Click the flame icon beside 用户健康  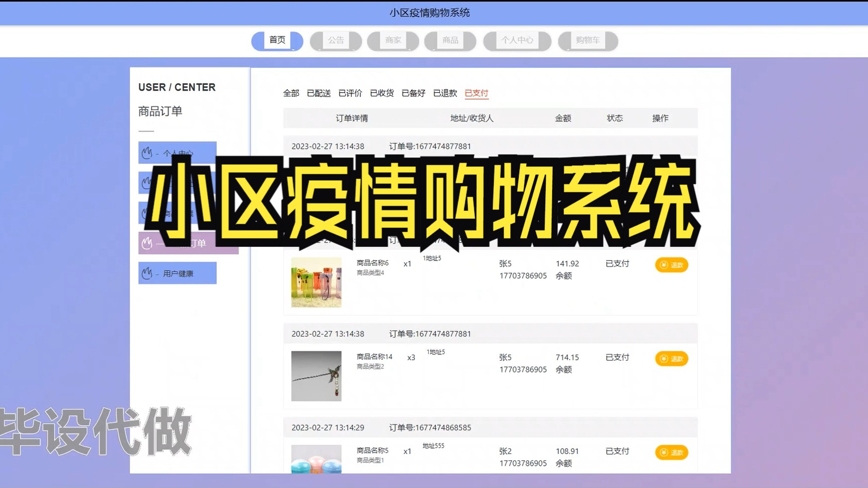(147, 273)
